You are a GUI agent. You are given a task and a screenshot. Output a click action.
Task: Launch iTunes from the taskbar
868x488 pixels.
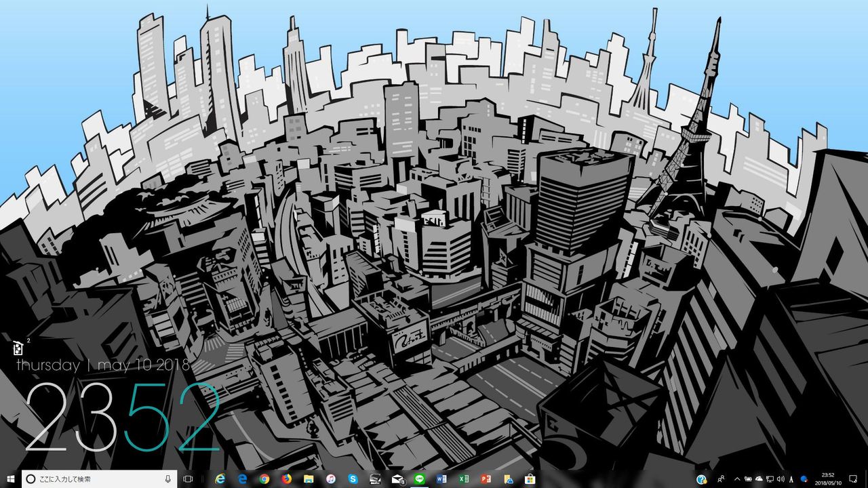330,479
